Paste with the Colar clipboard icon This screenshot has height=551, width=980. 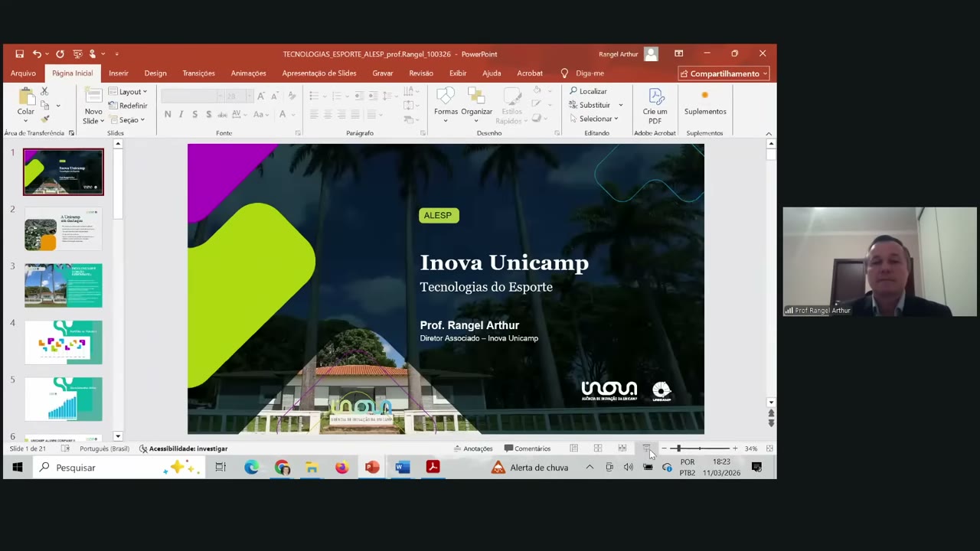[x=26, y=97]
